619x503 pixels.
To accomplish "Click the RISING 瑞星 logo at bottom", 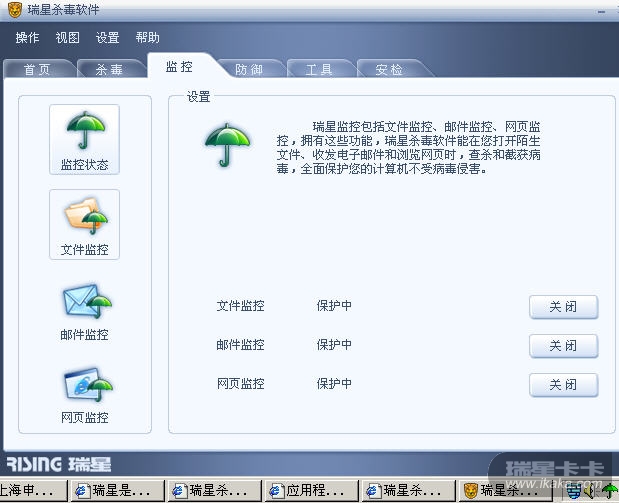I will [x=59, y=464].
